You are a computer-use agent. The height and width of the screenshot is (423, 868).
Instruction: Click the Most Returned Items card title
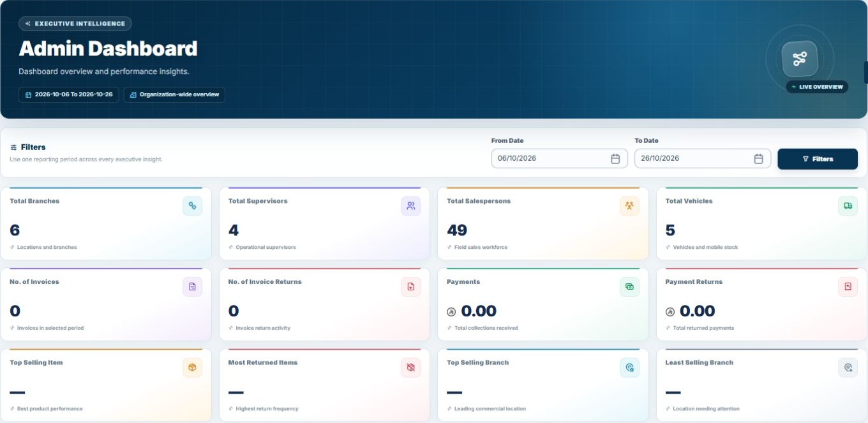tap(263, 362)
